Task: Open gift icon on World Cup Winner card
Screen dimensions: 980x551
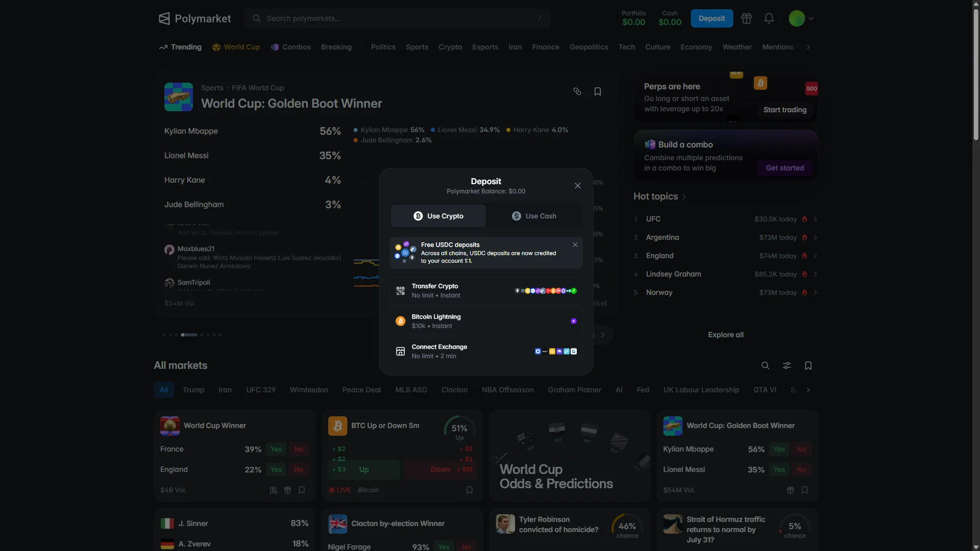Action: (x=287, y=490)
